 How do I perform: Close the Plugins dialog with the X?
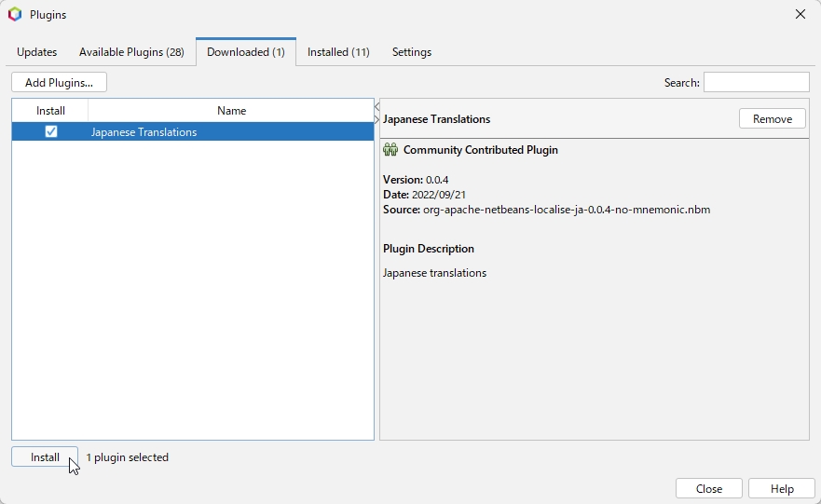point(800,15)
